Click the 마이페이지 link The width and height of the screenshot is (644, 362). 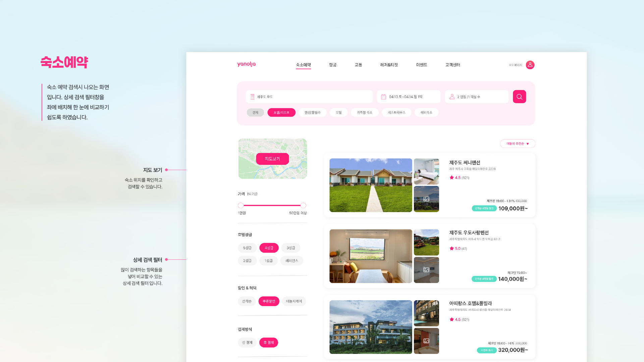[x=516, y=65]
